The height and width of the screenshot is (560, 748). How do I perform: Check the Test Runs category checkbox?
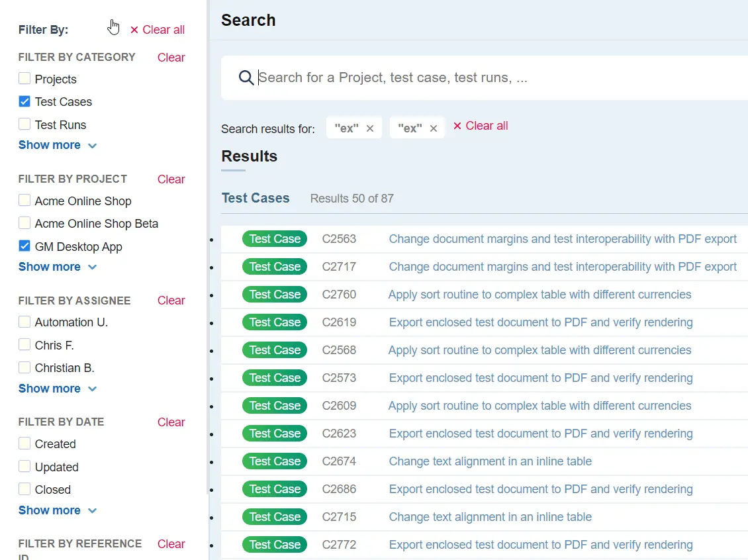click(24, 124)
